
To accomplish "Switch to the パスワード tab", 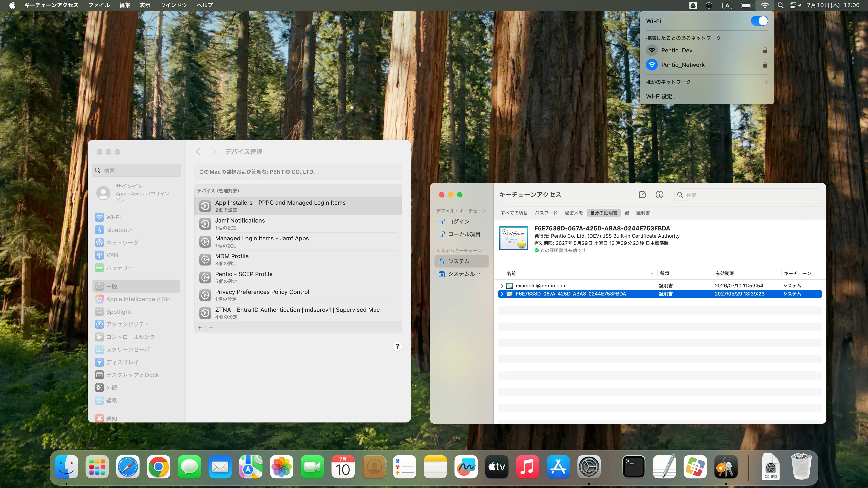I will coord(546,213).
